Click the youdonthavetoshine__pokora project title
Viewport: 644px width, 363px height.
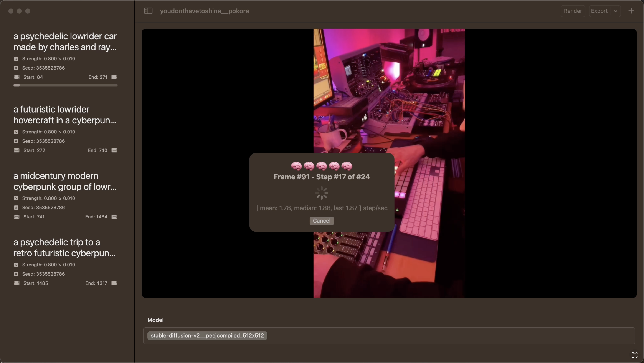point(205,11)
